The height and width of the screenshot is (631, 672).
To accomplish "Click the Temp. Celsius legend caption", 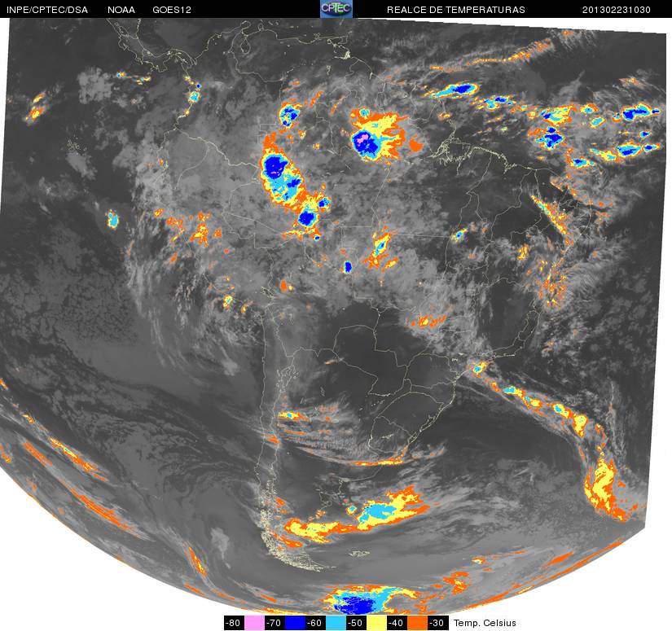I will [x=485, y=623].
